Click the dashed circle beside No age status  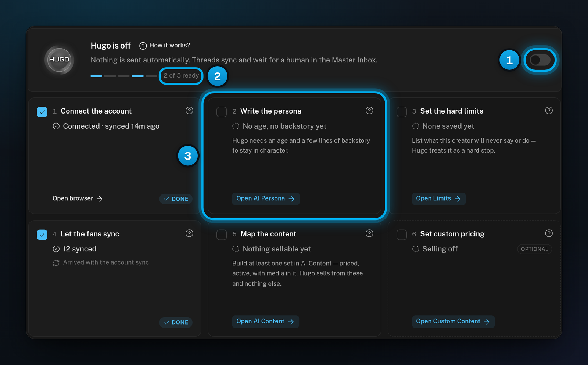pos(236,126)
